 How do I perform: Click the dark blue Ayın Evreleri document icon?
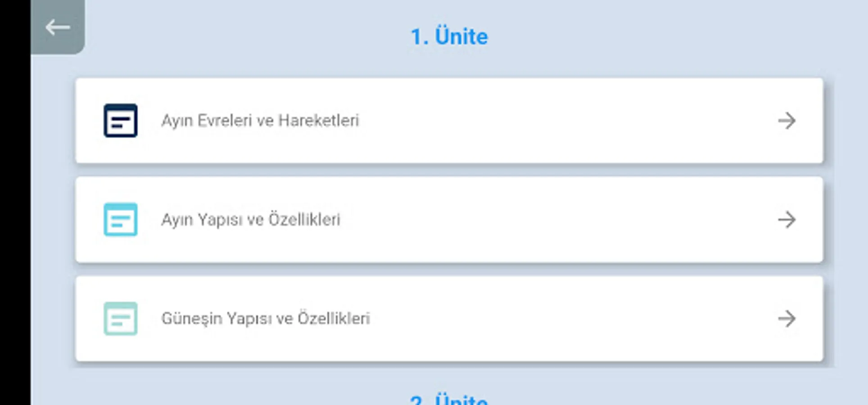tap(120, 121)
